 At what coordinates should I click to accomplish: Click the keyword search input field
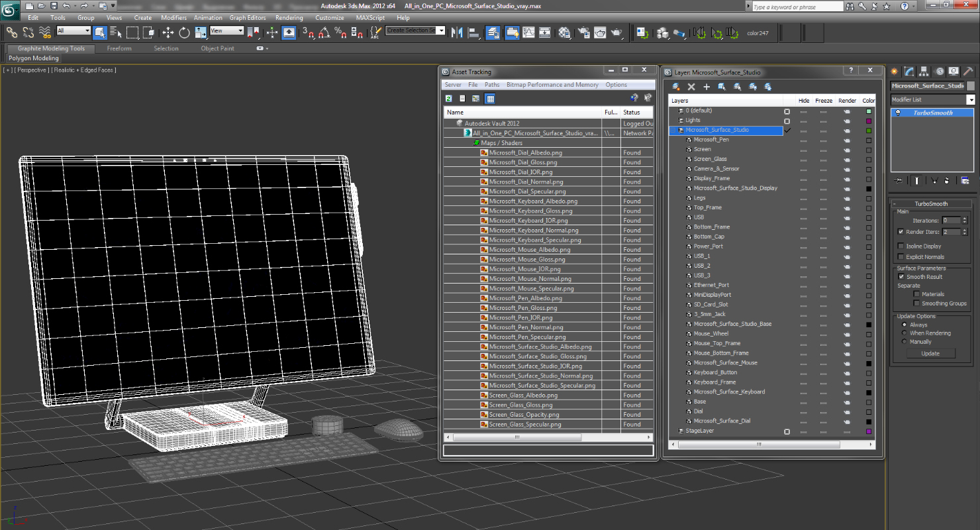tap(797, 7)
